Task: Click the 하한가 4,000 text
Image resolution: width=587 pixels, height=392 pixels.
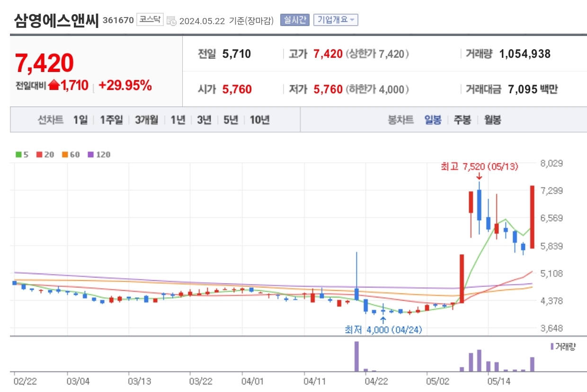Action: pos(377,89)
